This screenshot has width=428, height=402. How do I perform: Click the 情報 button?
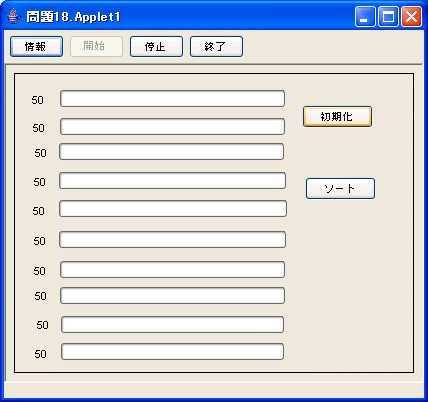(x=36, y=47)
